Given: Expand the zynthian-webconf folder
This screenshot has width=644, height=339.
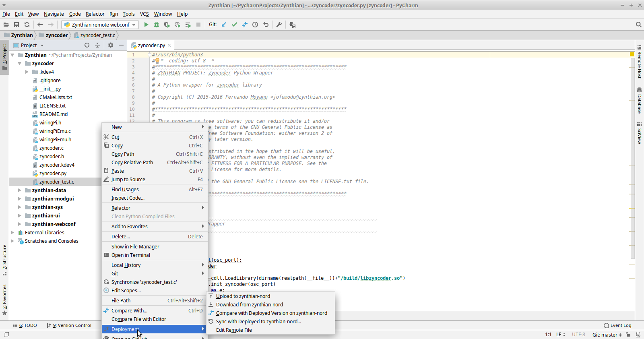Looking at the screenshot, I should click(x=19, y=224).
